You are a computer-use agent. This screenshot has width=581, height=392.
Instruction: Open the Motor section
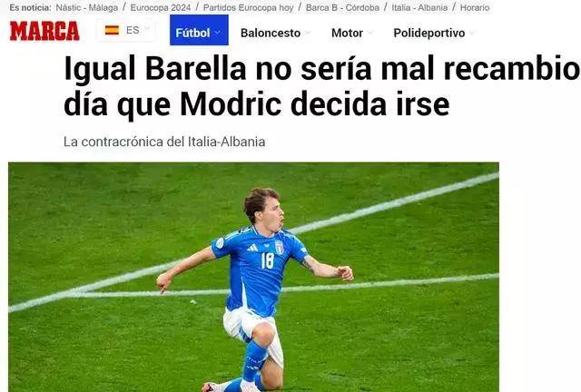[x=347, y=33]
